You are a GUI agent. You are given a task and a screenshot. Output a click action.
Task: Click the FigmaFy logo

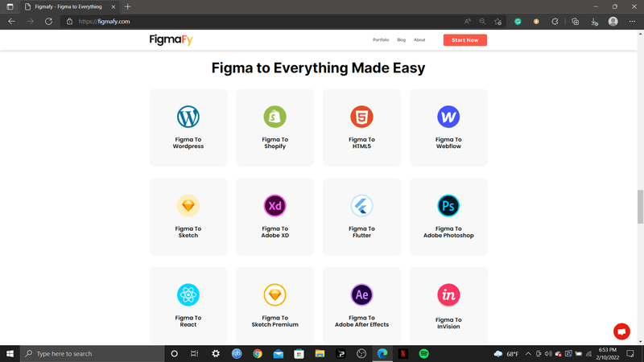coord(171,39)
